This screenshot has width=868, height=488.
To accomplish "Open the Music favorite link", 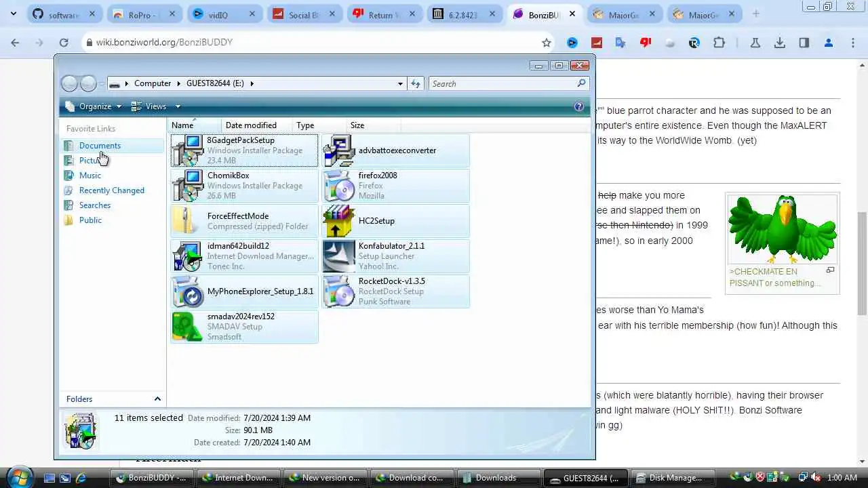I will point(90,176).
